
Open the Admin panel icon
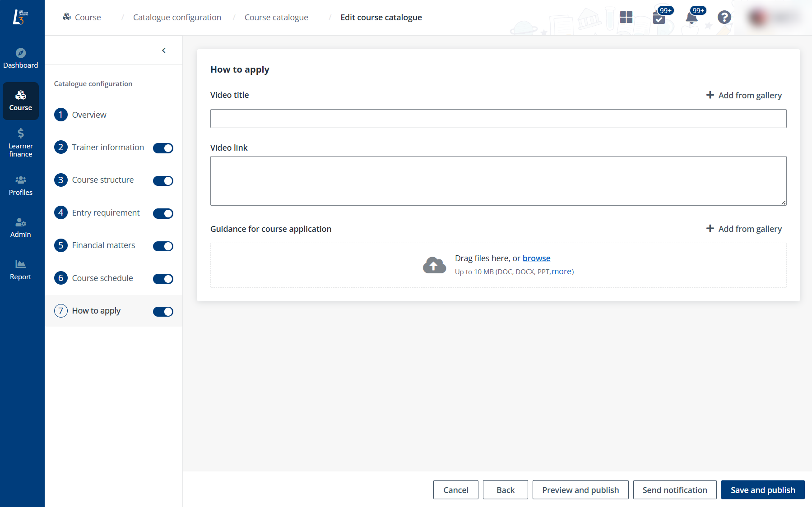pos(21,222)
